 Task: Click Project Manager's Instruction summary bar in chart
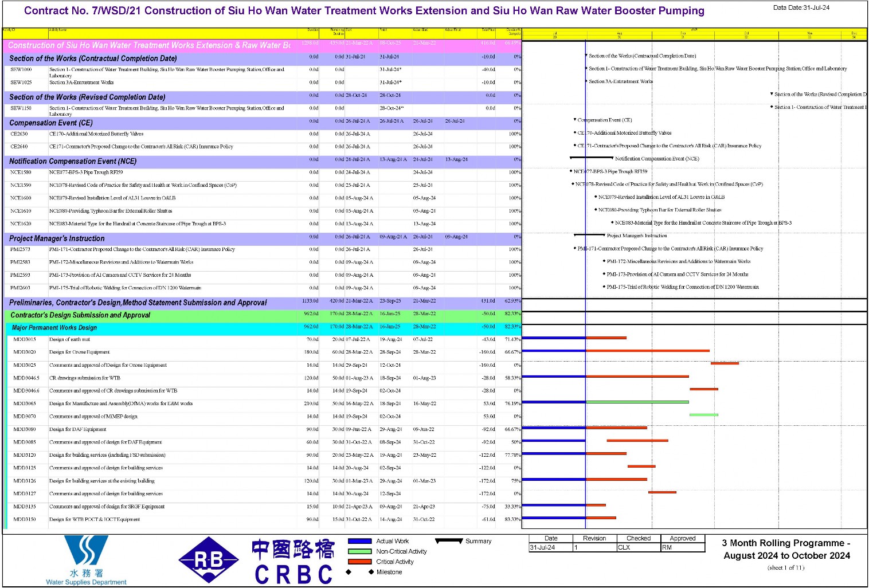(589, 234)
